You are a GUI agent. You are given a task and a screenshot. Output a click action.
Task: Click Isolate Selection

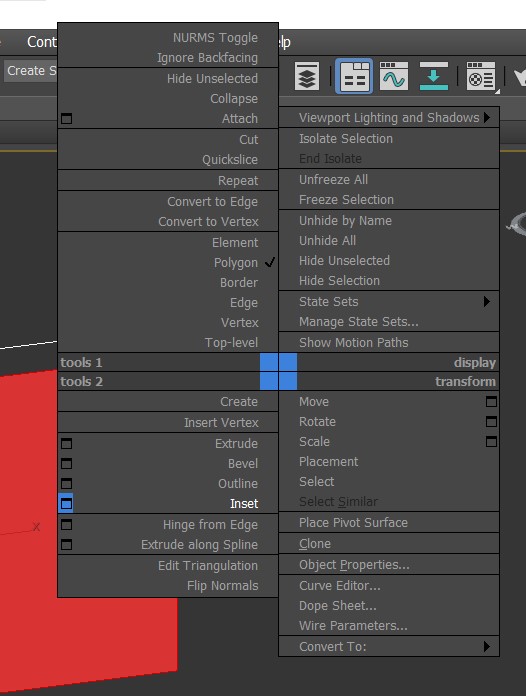point(346,138)
